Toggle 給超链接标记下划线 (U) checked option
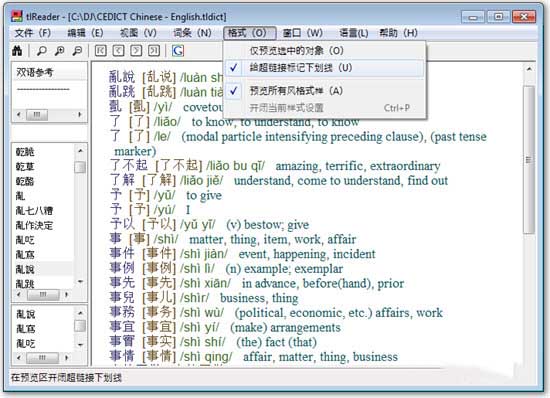The height and width of the screenshot is (398, 550). (x=324, y=68)
